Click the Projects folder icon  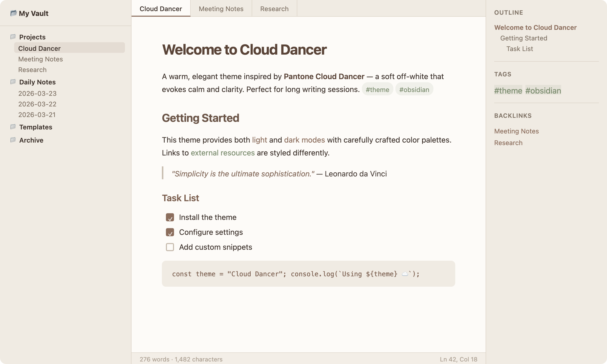point(13,37)
